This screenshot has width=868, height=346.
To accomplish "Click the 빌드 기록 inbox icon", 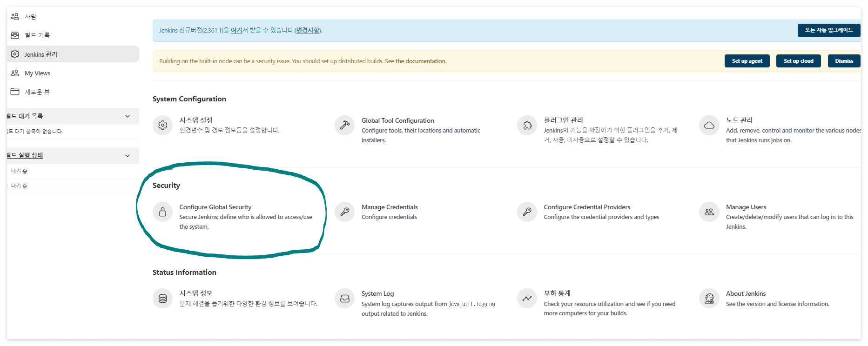I will coord(15,35).
